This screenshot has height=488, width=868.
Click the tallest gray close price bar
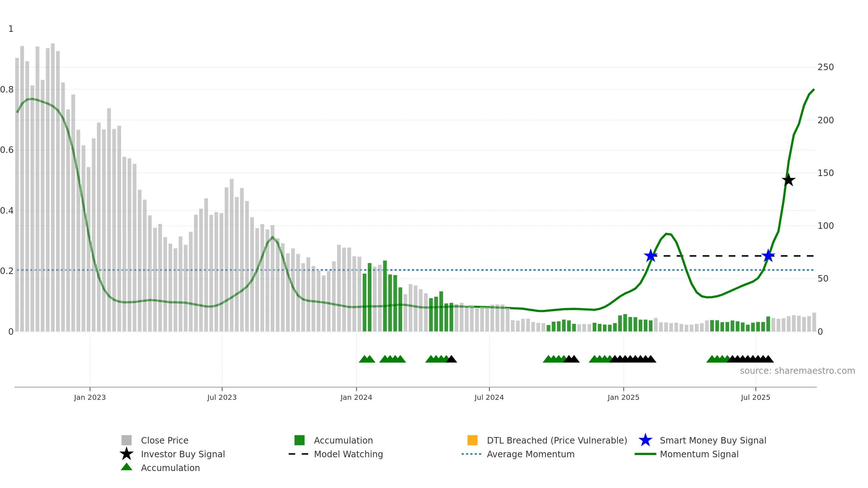tap(53, 188)
